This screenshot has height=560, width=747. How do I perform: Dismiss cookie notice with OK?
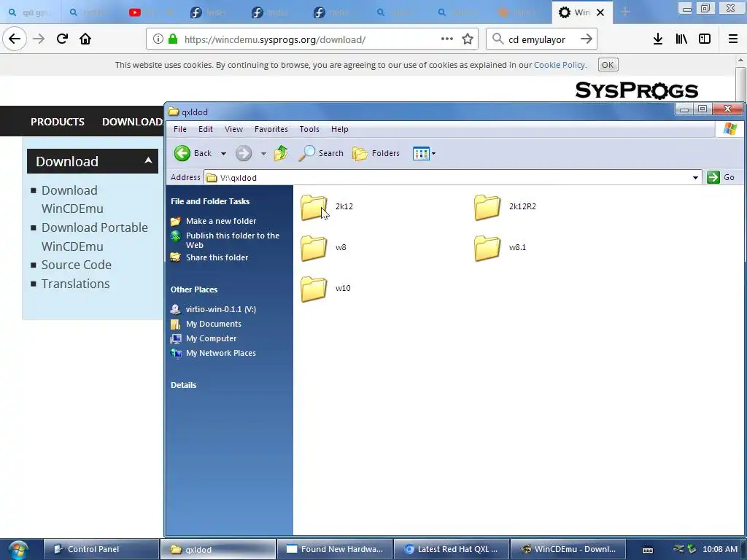click(608, 65)
